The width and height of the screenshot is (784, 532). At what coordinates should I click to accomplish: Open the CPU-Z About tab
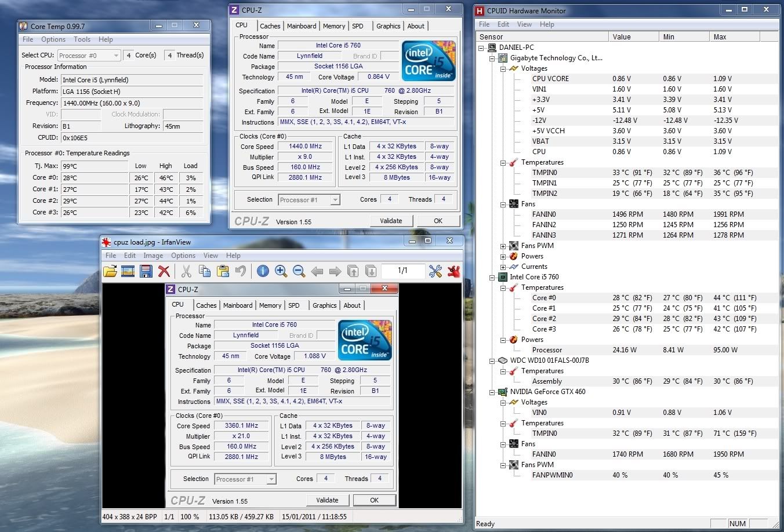point(416,26)
